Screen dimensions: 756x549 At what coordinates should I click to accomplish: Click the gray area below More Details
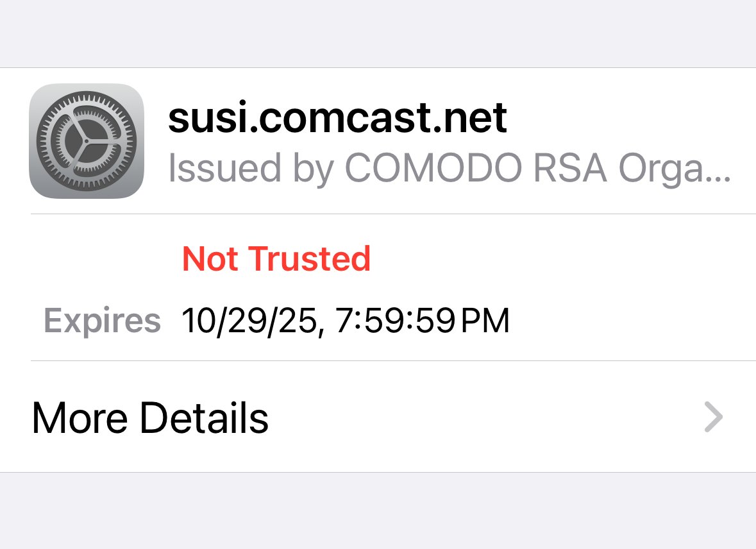tap(378, 511)
